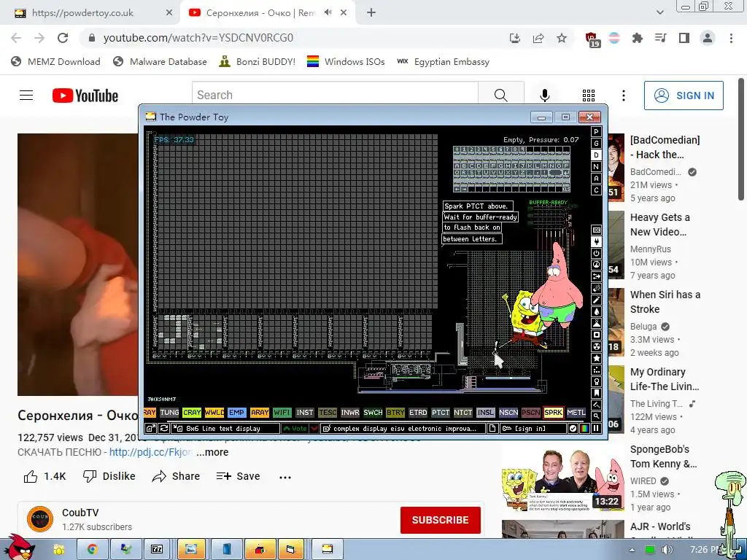The image size is (747, 560).
Task: Open the pdj.cc download link
Action: click(x=151, y=452)
